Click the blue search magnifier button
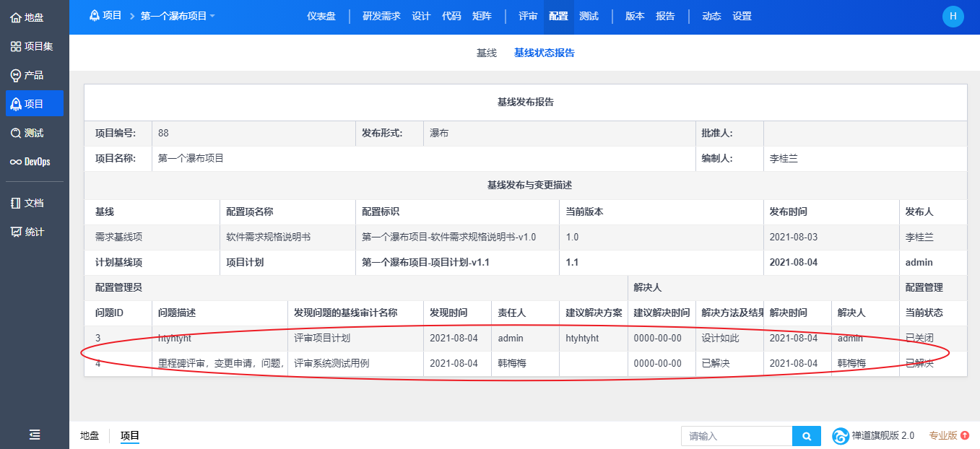This screenshot has width=980, height=449. coord(807,436)
